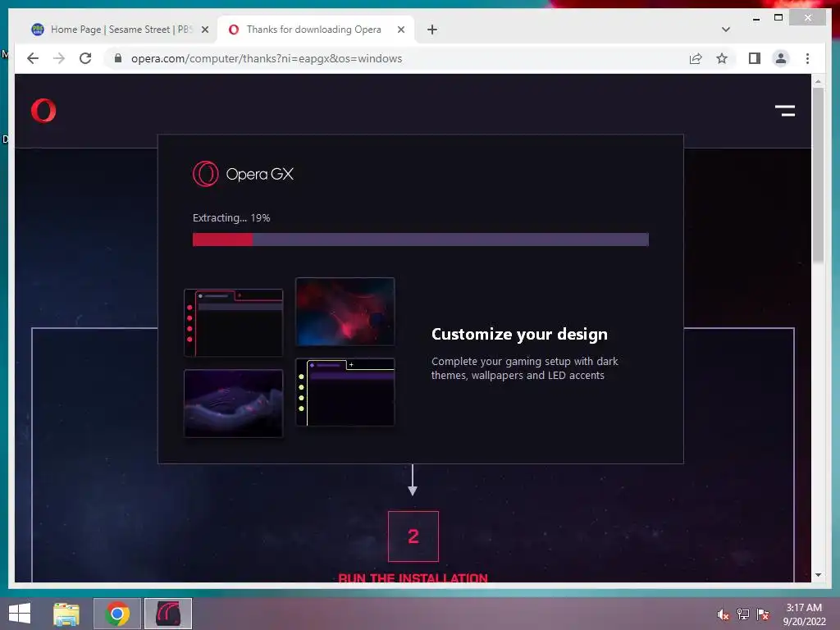The image size is (840, 630).
Task: Click the red tabbed browser theme thumbnail
Action: (234, 322)
